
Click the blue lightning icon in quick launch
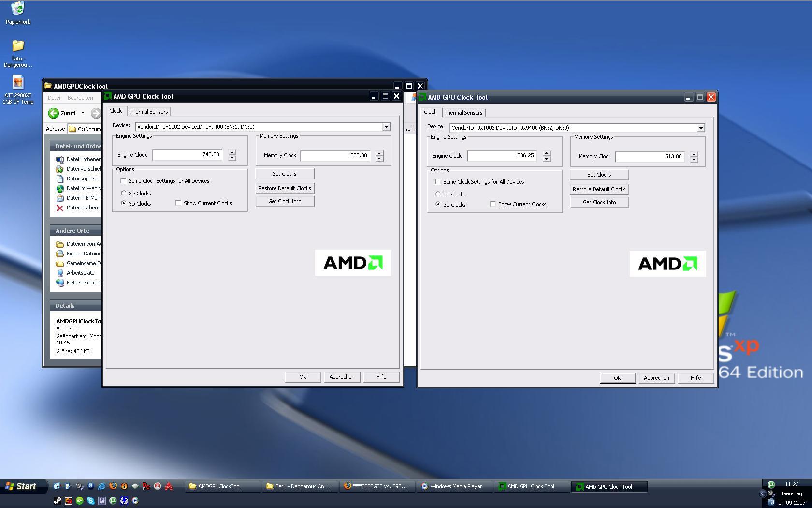(124, 501)
